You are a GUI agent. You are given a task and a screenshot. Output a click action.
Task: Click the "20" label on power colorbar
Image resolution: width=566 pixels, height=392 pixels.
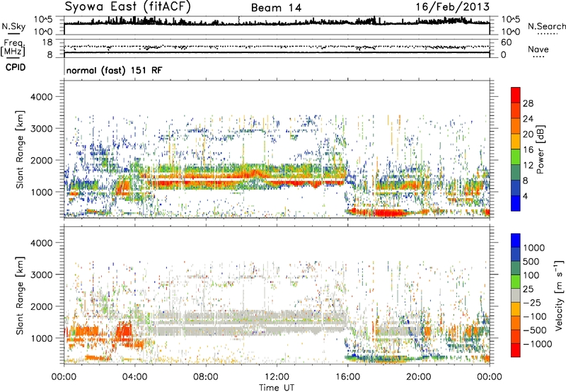[528, 134]
